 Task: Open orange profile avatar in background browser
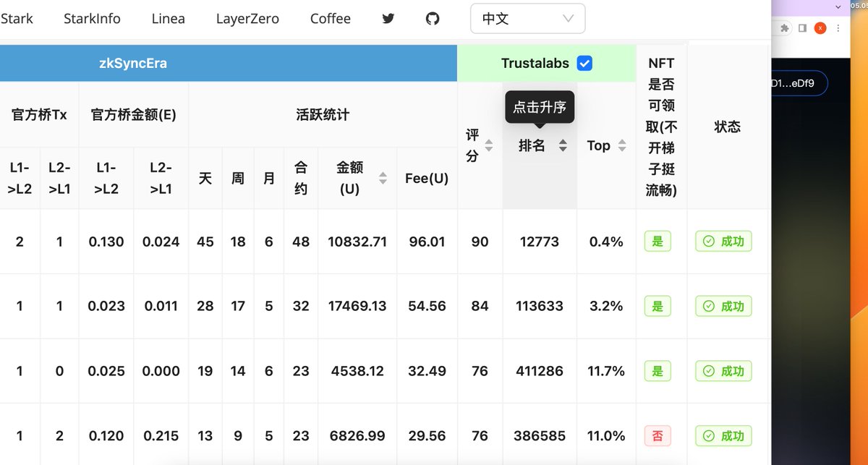[x=820, y=28]
